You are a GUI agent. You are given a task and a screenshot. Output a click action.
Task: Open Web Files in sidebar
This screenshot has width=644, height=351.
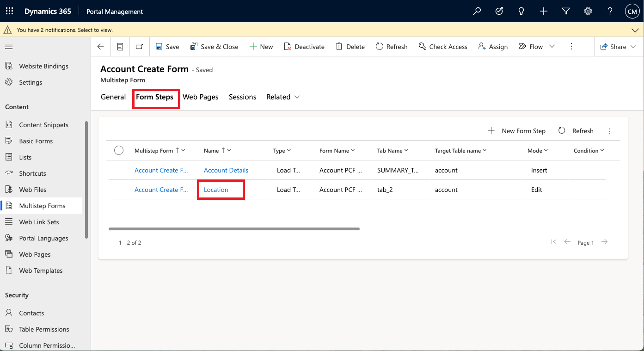coord(32,190)
